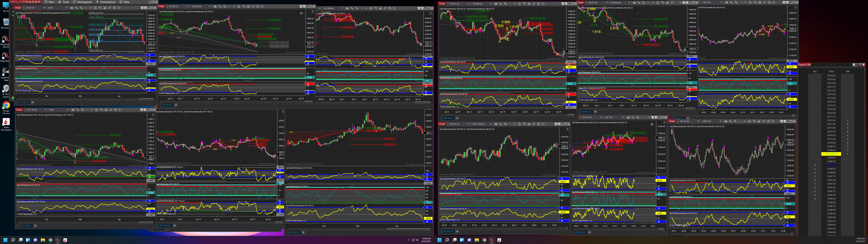868x244 pixels.
Task: Click bar style icon in NQ 240 Minute chart
Action: pos(634,3)
